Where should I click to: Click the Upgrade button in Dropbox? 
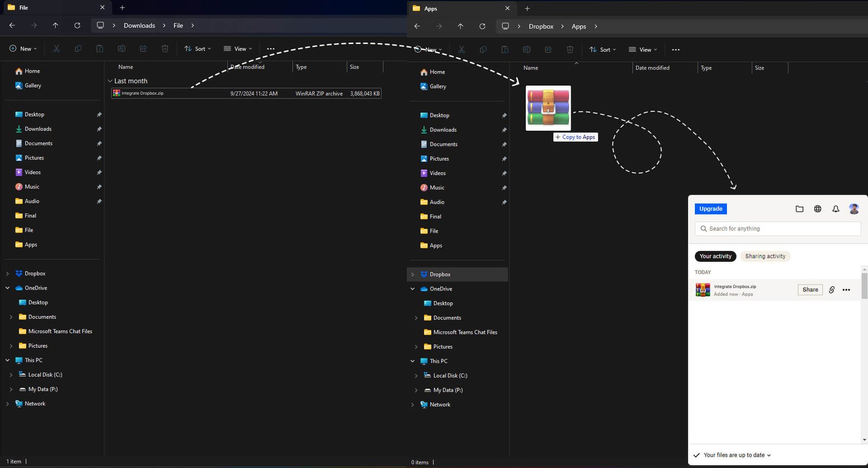[x=711, y=209]
